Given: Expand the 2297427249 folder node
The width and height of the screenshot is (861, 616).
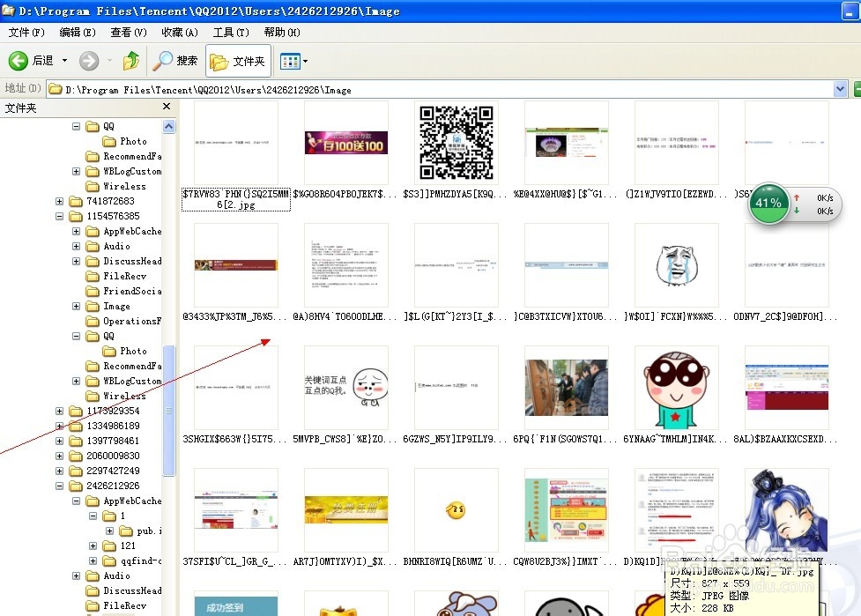Looking at the screenshot, I should pyautogui.click(x=59, y=471).
